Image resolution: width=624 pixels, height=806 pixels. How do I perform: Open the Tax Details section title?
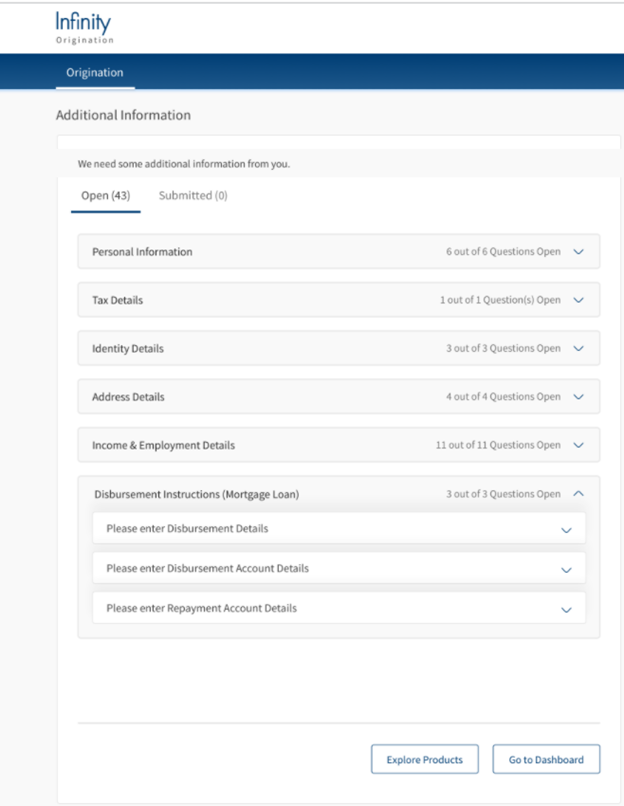coord(117,300)
